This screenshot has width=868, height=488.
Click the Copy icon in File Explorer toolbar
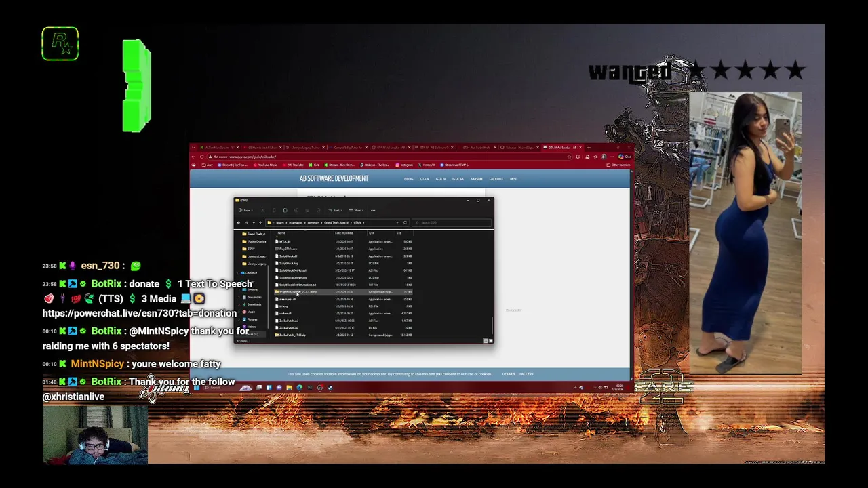pyautogui.click(x=274, y=210)
